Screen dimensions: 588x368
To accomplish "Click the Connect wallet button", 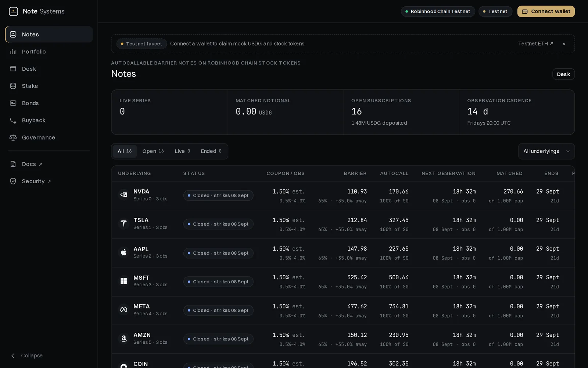I will 546,11.
